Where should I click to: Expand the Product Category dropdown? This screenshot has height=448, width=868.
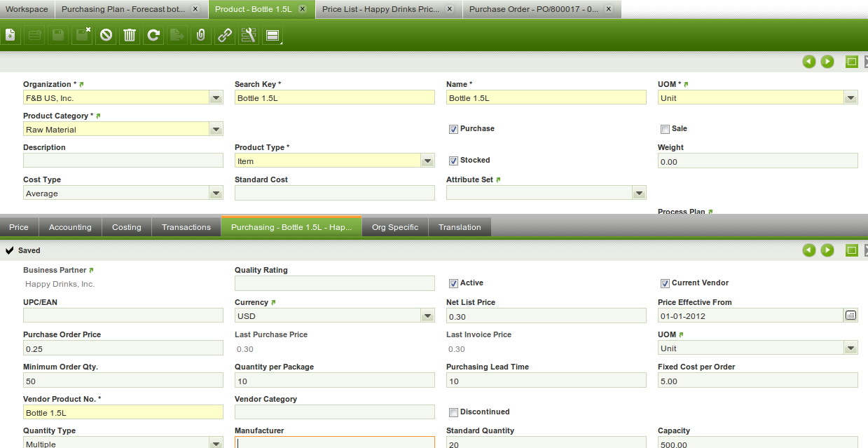click(x=216, y=130)
